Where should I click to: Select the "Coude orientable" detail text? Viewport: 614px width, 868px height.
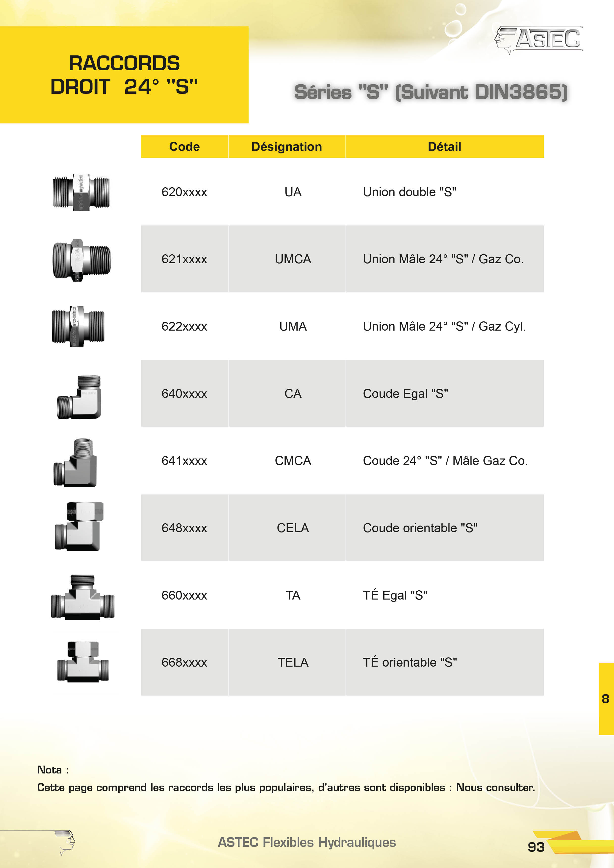(x=420, y=528)
